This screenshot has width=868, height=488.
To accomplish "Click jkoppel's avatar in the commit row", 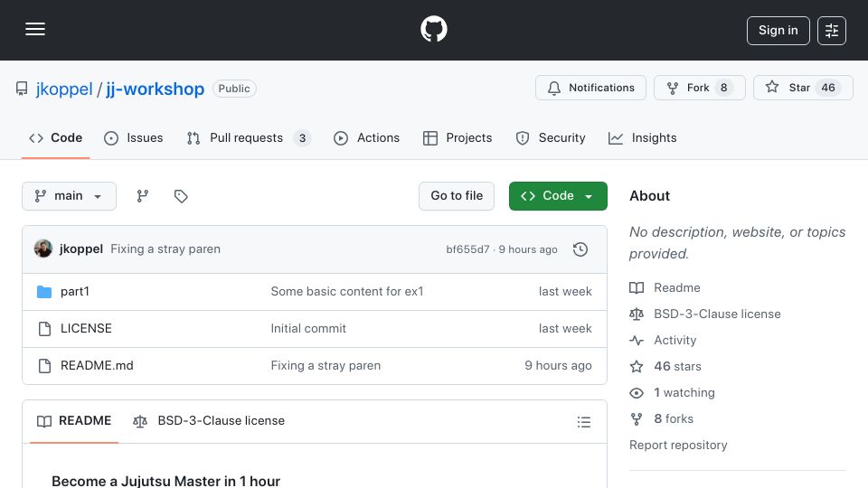I will [43, 249].
